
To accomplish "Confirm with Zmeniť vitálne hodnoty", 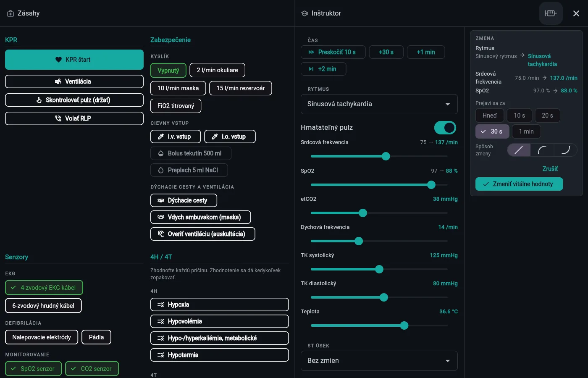I will coord(519,184).
